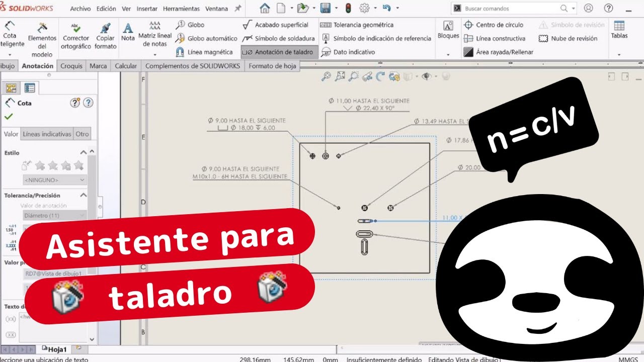Select Dato indicativo tool
The height and width of the screenshot is (362, 644).
[x=348, y=52]
